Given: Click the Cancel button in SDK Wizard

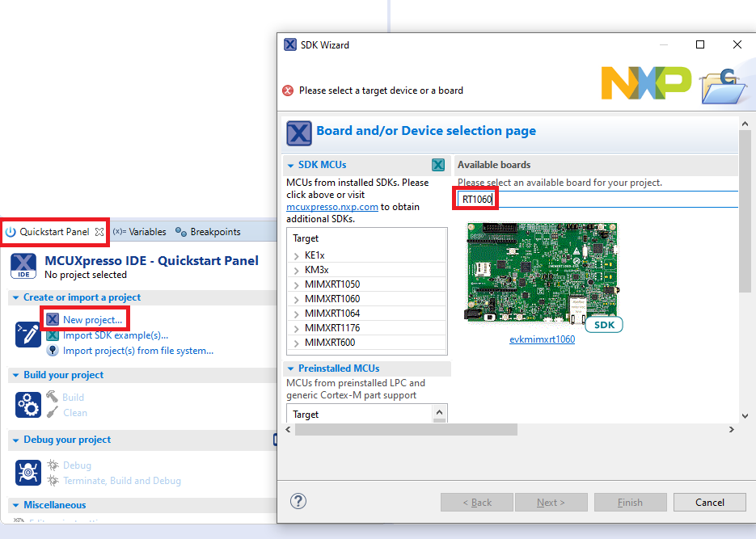Looking at the screenshot, I should coord(709,501).
